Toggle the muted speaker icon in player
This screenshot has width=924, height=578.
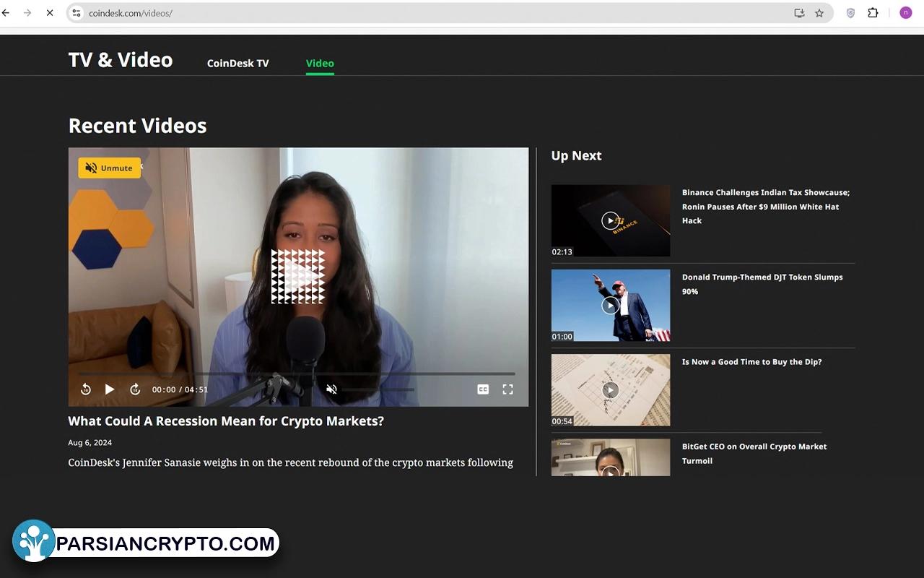[331, 389]
